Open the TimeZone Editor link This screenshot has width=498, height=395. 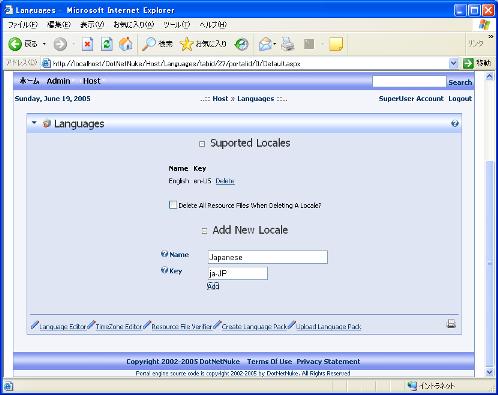119,327
